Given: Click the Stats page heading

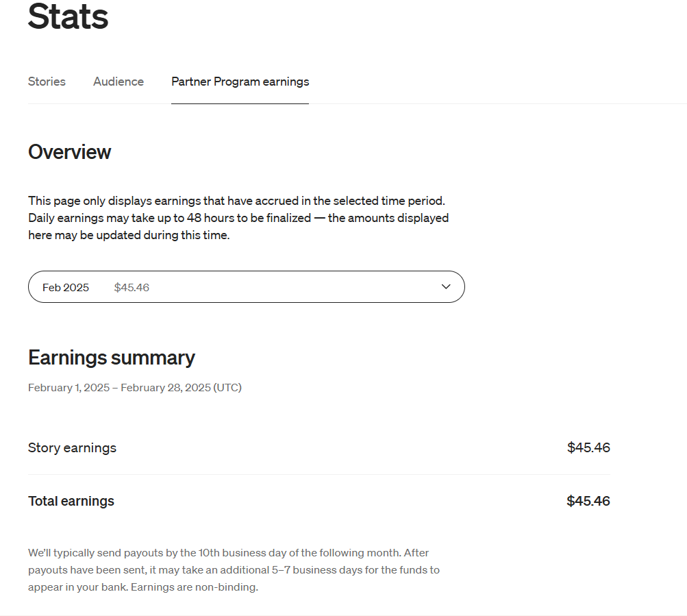Looking at the screenshot, I should (68, 18).
